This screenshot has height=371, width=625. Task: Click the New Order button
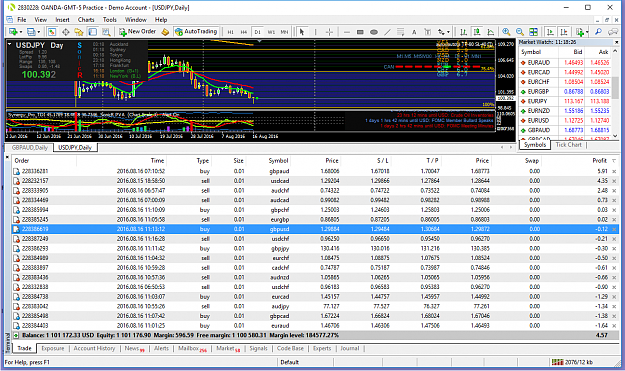138,31
